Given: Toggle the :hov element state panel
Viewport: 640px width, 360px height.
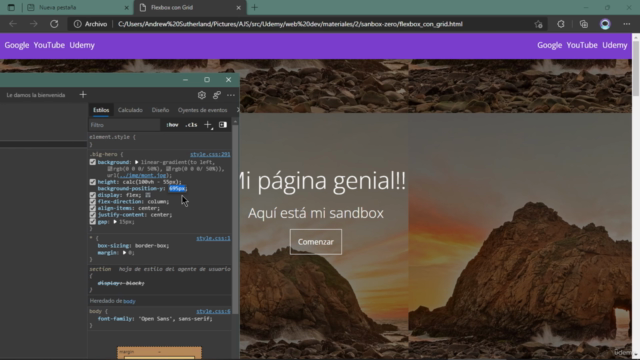Looking at the screenshot, I should click(172, 125).
